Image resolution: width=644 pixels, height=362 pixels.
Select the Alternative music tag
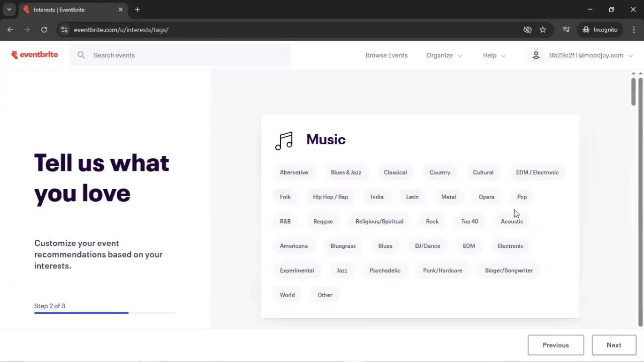tap(294, 172)
